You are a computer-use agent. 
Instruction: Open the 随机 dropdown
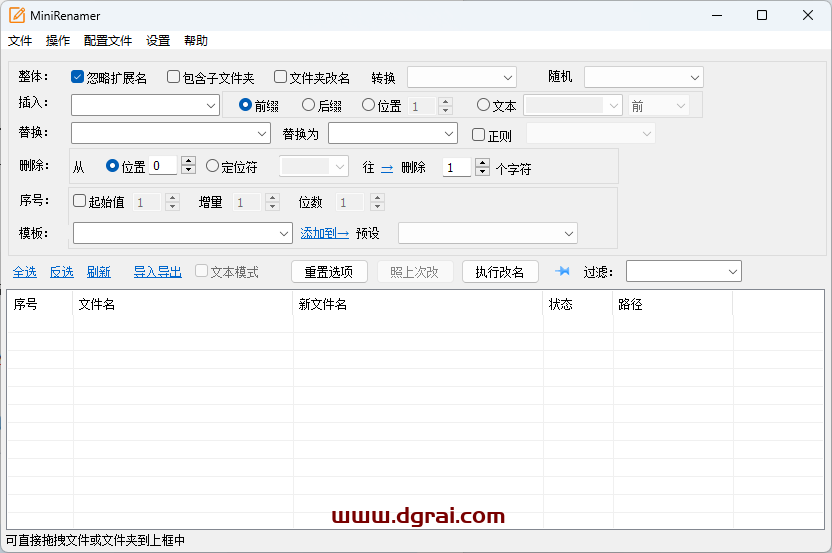click(644, 77)
